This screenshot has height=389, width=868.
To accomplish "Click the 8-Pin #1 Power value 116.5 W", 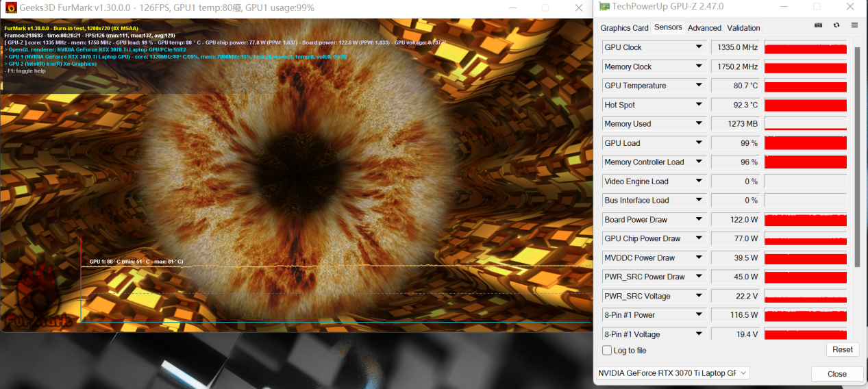I will click(x=736, y=315).
